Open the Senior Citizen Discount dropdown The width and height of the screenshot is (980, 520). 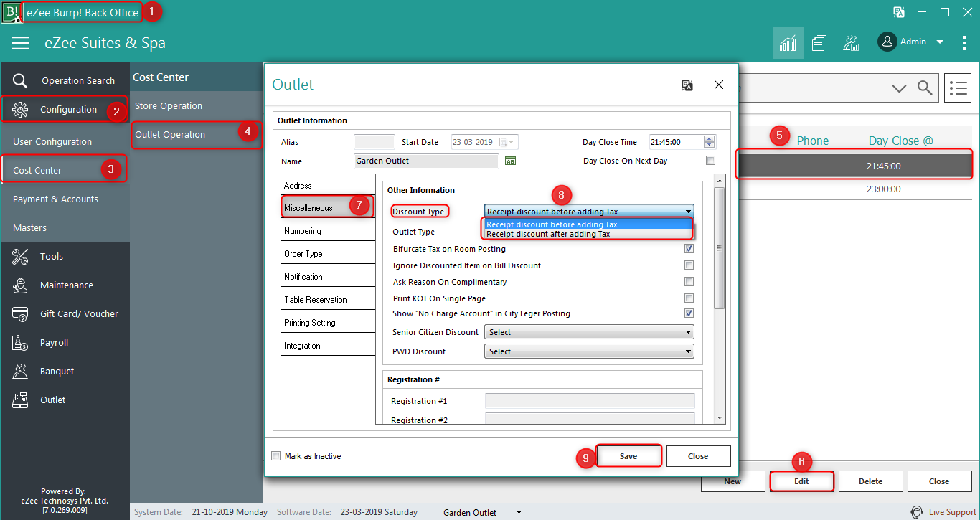click(589, 332)
